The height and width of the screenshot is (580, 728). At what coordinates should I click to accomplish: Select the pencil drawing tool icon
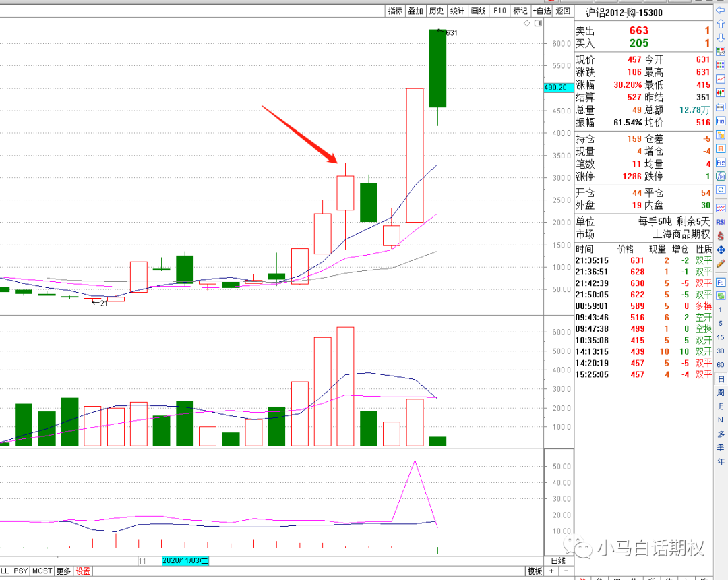pyautogui.click(x=721, y=264)
